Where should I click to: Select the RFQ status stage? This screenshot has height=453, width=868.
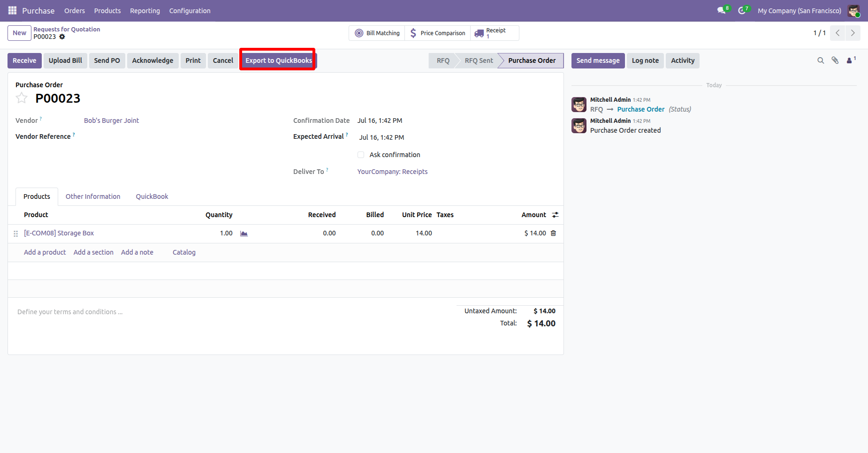click(443, 60)
